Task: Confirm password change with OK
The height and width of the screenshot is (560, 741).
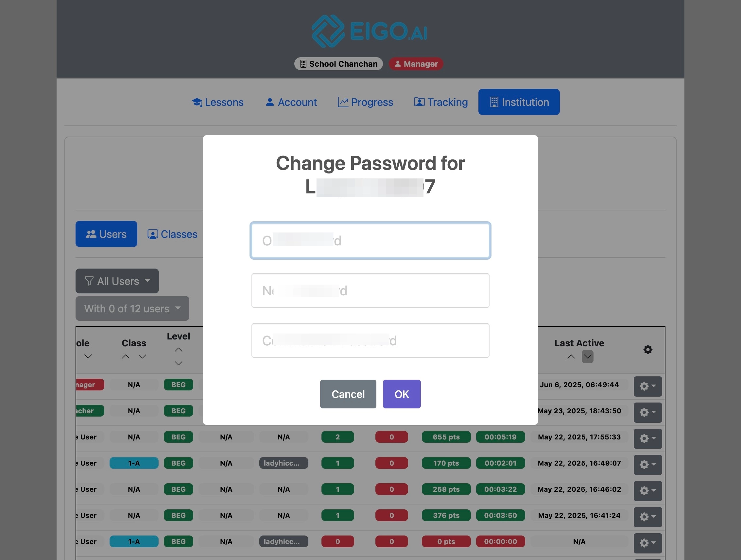Action: point(402,394)
